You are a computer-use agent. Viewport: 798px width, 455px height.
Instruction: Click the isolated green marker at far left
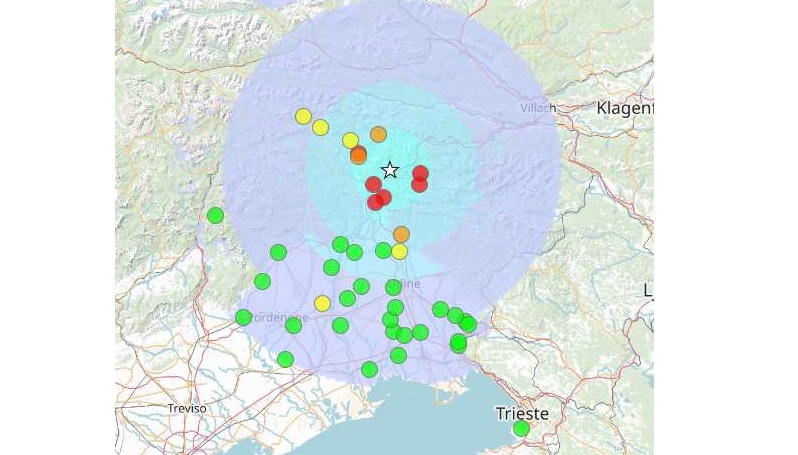click(215, 215)
